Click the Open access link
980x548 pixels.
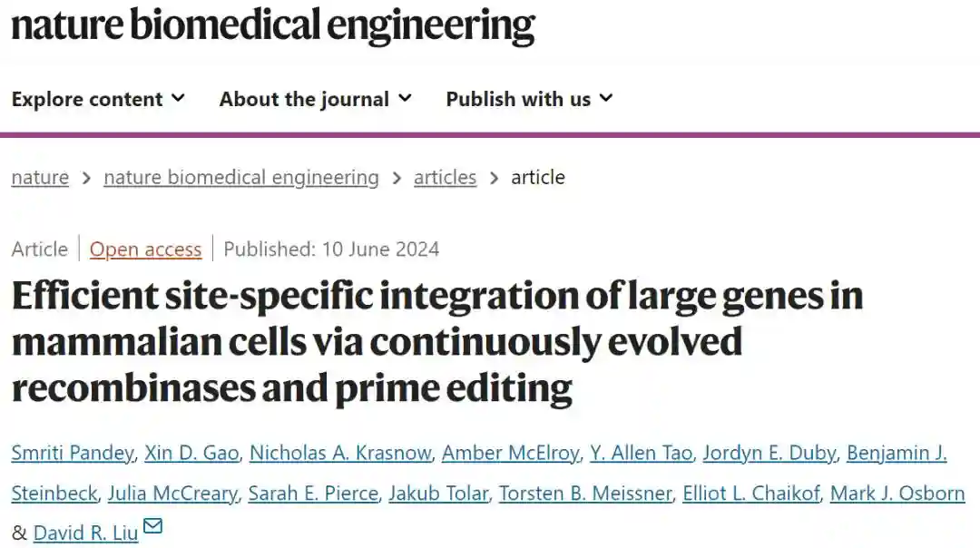pos(145,249)
